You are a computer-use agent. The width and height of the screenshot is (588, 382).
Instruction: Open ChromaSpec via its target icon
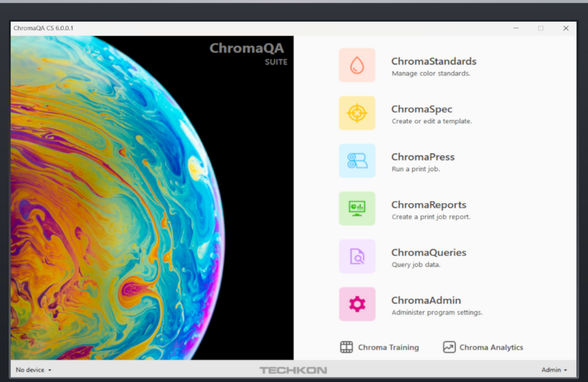tap(357, 113)
